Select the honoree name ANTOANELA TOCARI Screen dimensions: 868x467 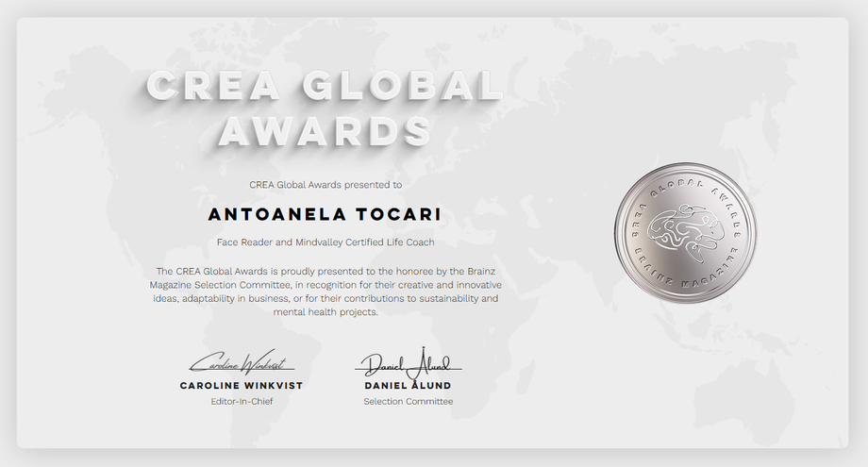[325, 214]
